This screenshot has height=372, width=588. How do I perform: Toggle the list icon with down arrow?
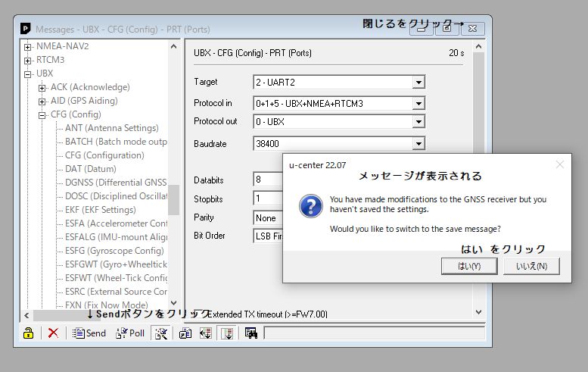click(227, 333)
